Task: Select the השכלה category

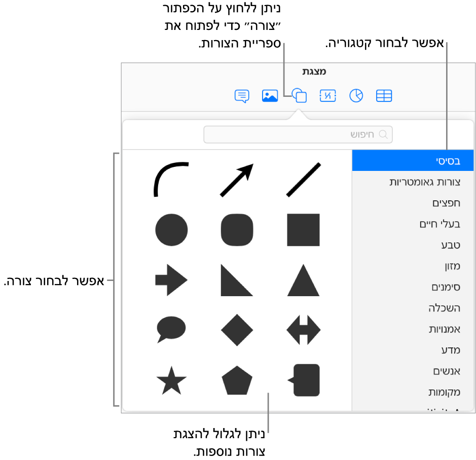Action: (413, 308)
